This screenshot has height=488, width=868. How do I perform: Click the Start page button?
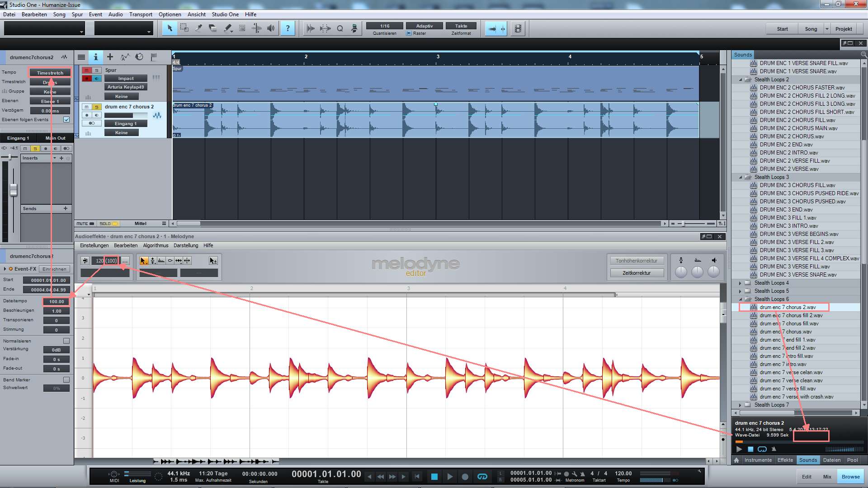pyautogui.click(x=783, y=29)
